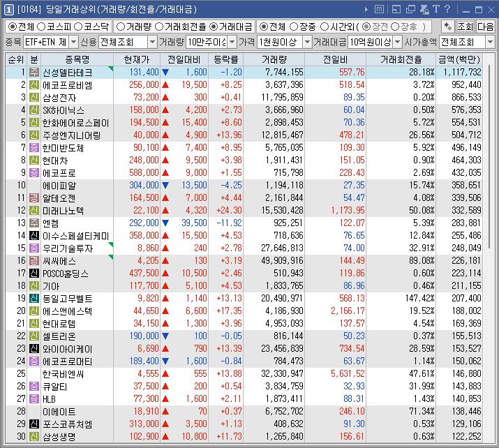The image size is (499, 448).
Task: Open the 시가총액 전체조회 dropdown
Action: [490, 42]
